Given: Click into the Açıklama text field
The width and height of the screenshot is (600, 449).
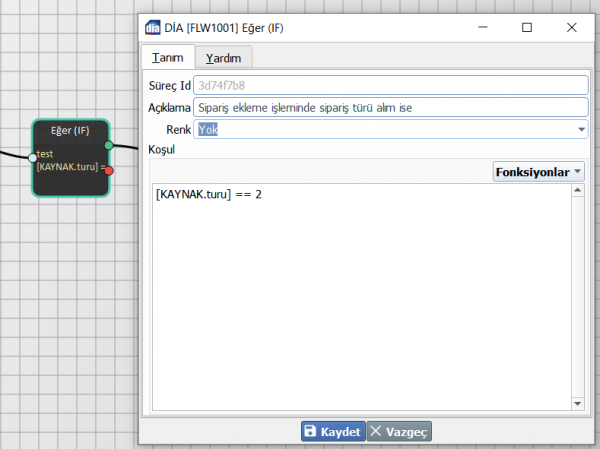Looking at the screenshot, I should (x=391, y=108).
